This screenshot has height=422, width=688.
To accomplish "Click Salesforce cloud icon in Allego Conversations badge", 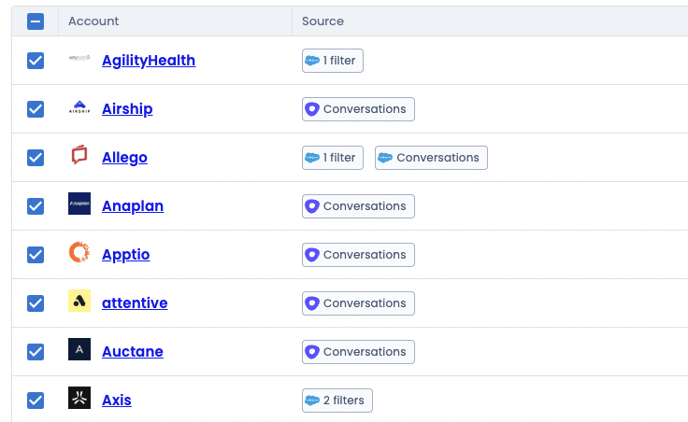I will [385, 157].
